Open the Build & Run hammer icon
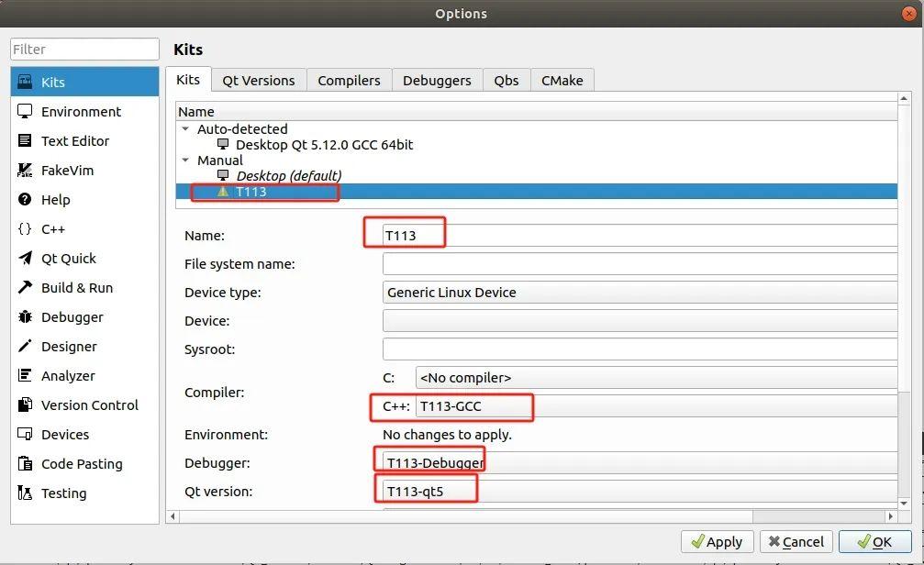The image size is (924, 565). click(25, 287)
